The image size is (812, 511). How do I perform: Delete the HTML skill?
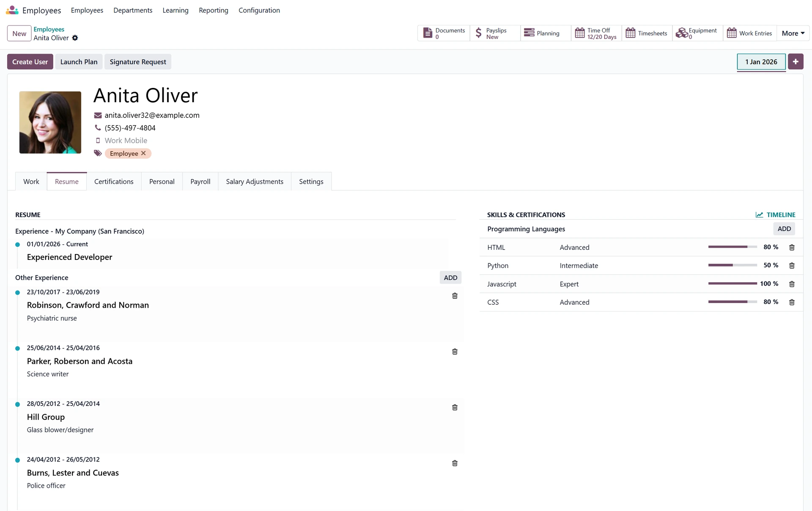(x=792, y=247)
